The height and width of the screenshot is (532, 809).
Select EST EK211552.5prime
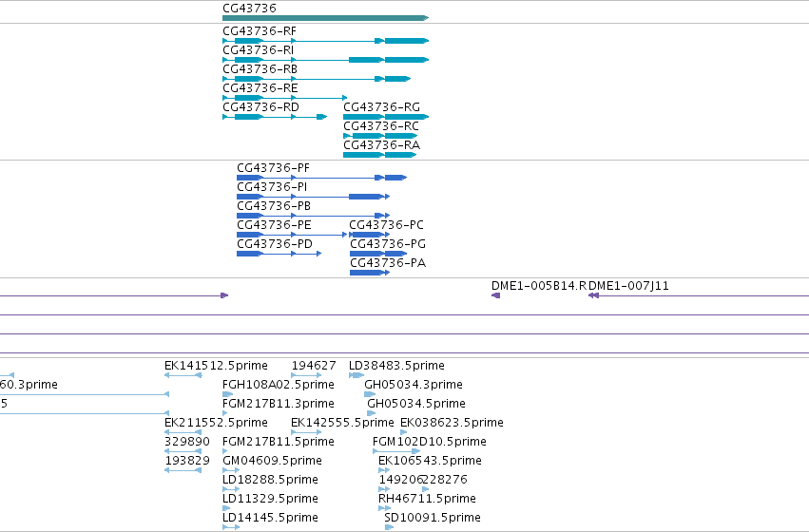[216, 424]
